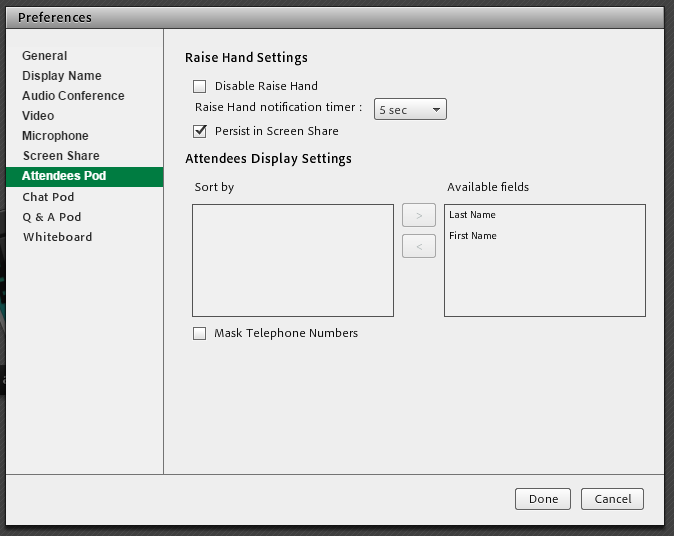674x536 pixels.
Task: Select the Attendees Pod category
Action: [64, 176]
